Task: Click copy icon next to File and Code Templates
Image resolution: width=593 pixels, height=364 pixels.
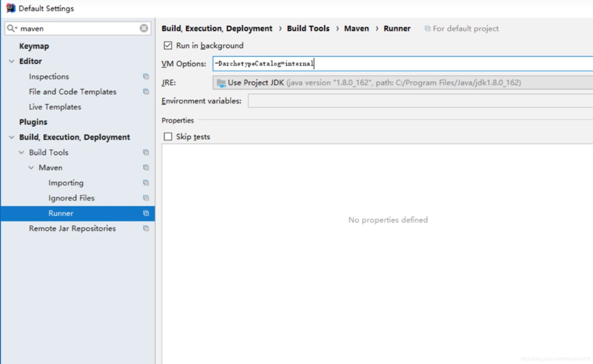Action: tap(146, 92)
